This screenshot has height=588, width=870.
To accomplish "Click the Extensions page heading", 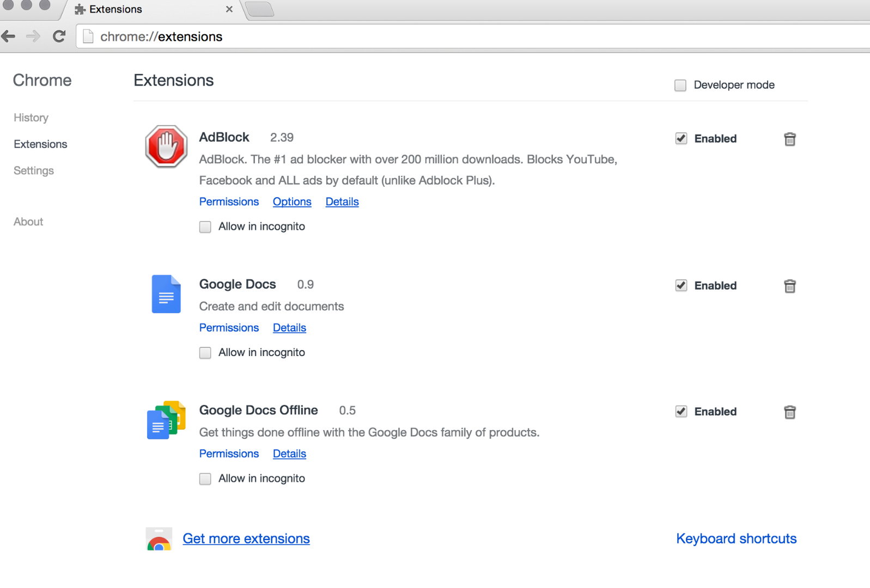I will point(174,80).
